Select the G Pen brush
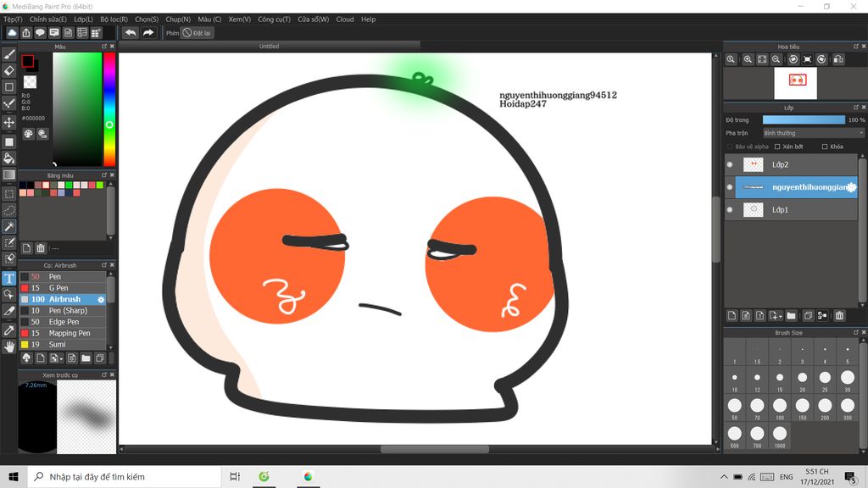868x488 pixels. click(63, 288)
